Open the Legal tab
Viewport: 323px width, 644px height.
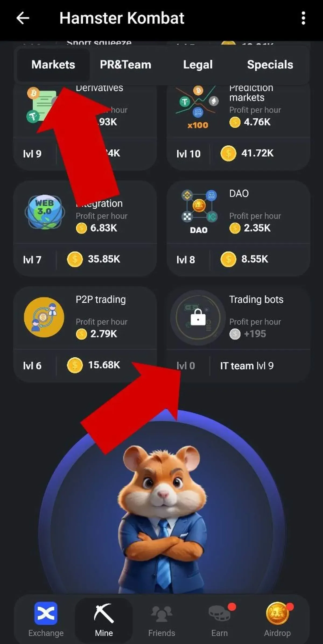pos(198,65)
